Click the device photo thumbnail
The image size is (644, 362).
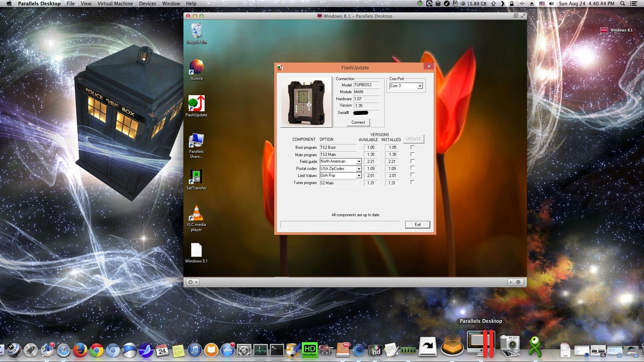306,102
